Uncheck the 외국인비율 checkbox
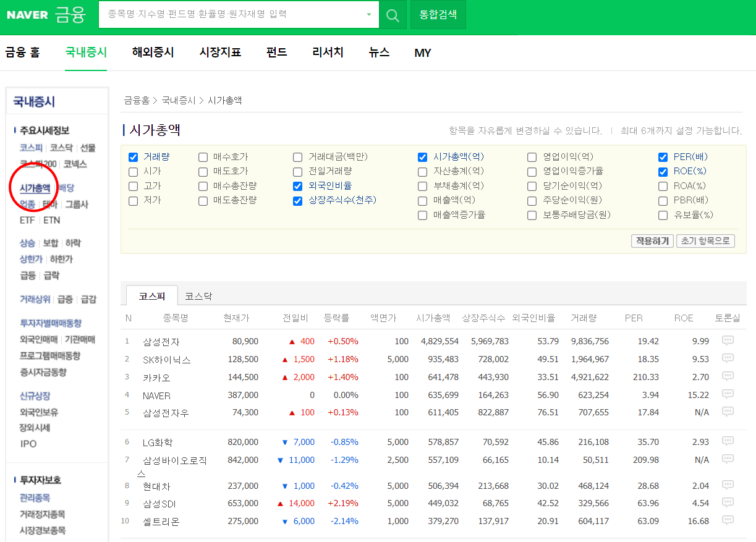 [297, 186]
